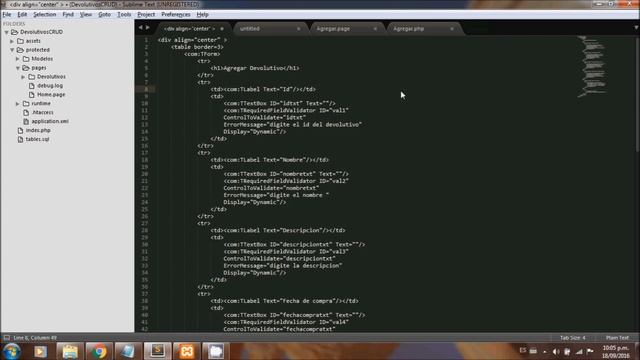
Task: Expand the Modelos folder
Action: click(x=18, y=59)
